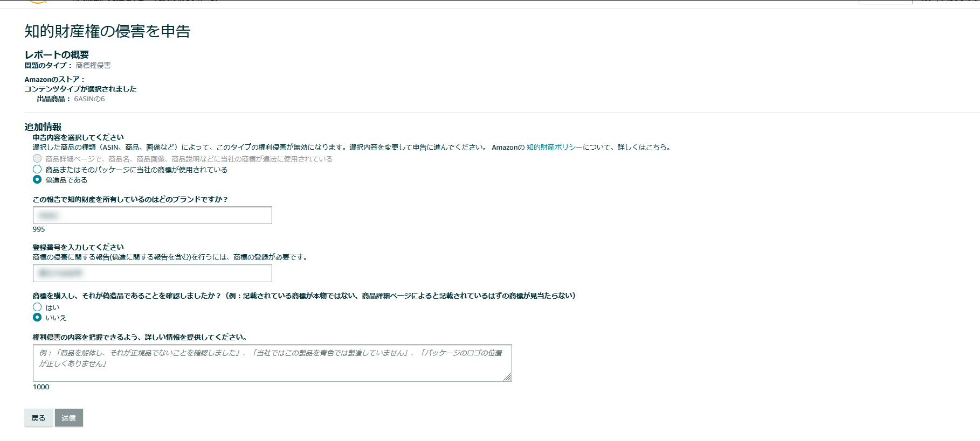This screenshot has height=441, width=980.
Task: Select the disabled 商品詳細ページ trademark misuse radio option
Action: point(37,158)
